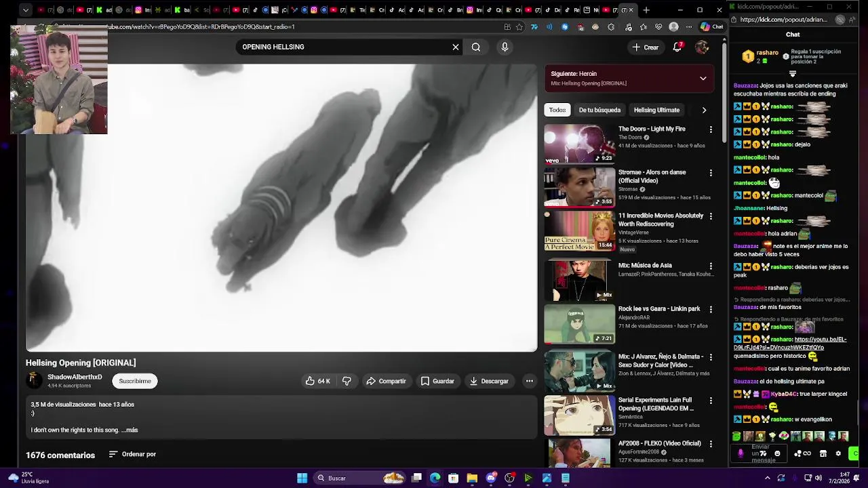Open YouTube notifications bell

point(677,47)
